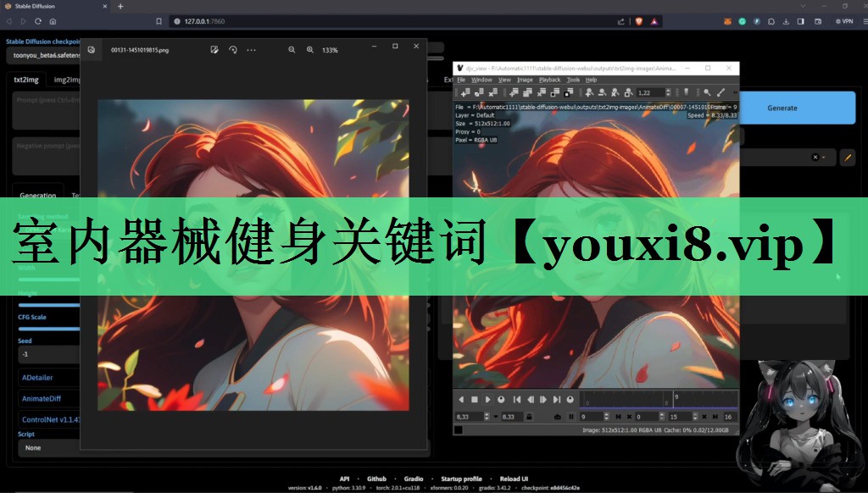Click next frame button in djv_view
868x493 pixels.
pyautogui.click(x=543, y=400)
